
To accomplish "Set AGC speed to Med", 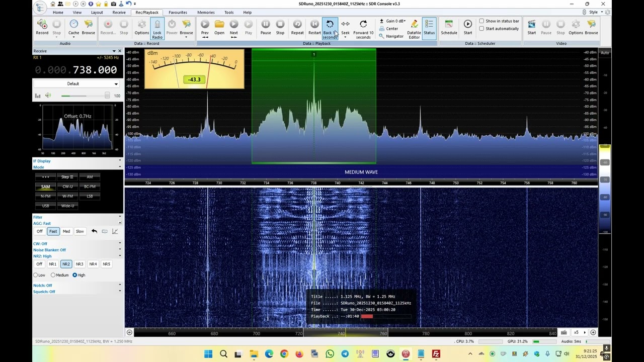I will (x=66, y=231).
